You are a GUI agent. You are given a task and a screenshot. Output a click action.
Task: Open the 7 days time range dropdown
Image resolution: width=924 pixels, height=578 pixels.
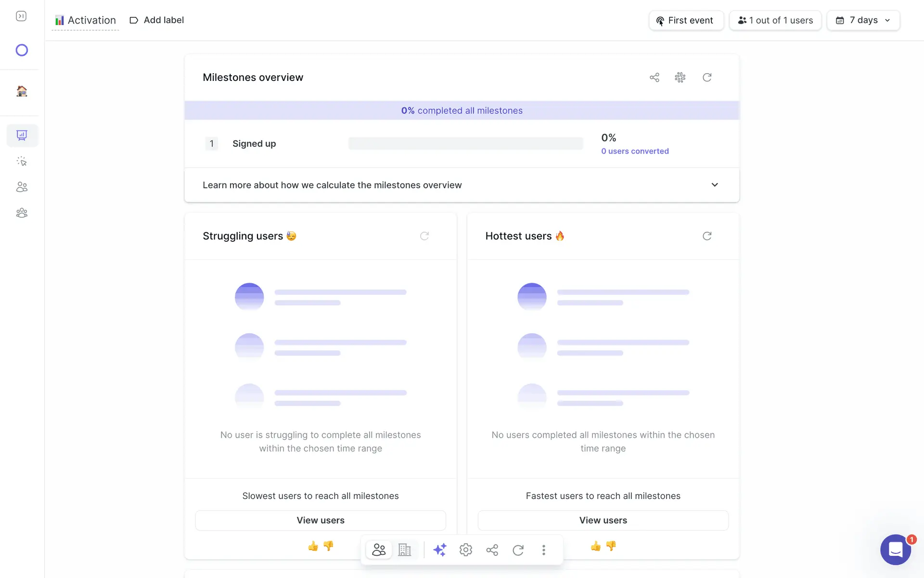click(x=863, y=20)
